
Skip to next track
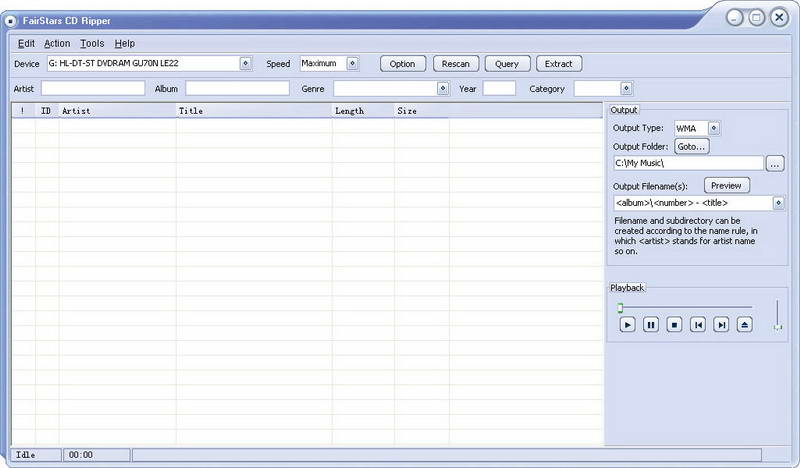point(721,325)
